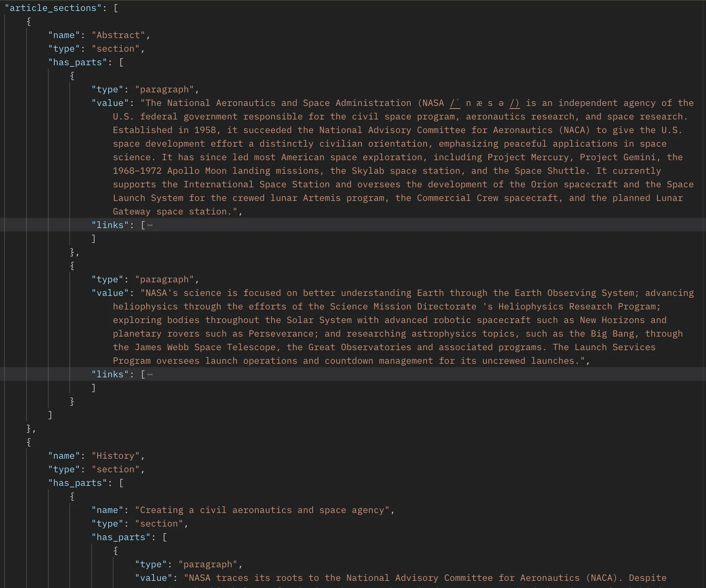Click 'The National Aeronautics and Space Administration' text

point(278,103)
